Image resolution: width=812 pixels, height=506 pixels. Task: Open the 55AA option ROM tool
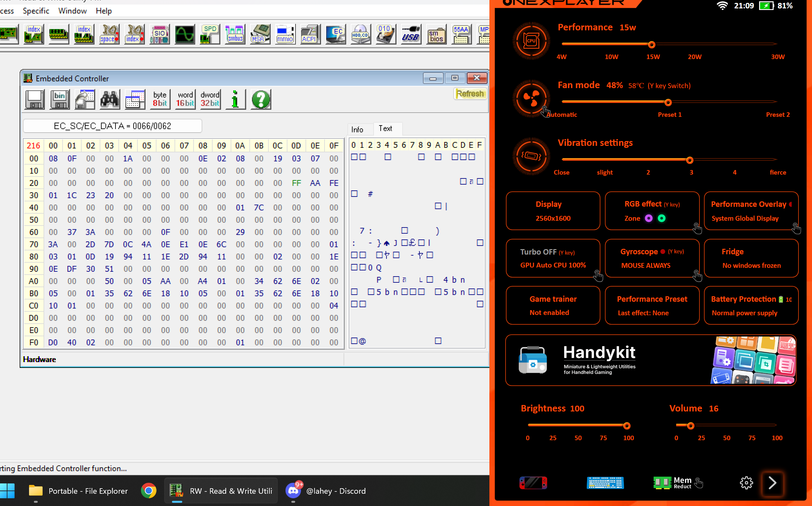point(461,34)
